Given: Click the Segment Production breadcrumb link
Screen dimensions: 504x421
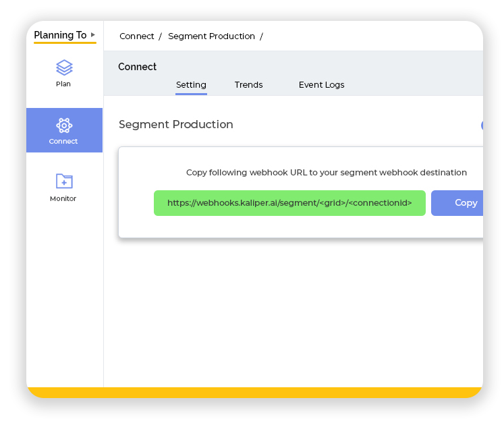Looking at the screenshot, I should click(211, 36).
